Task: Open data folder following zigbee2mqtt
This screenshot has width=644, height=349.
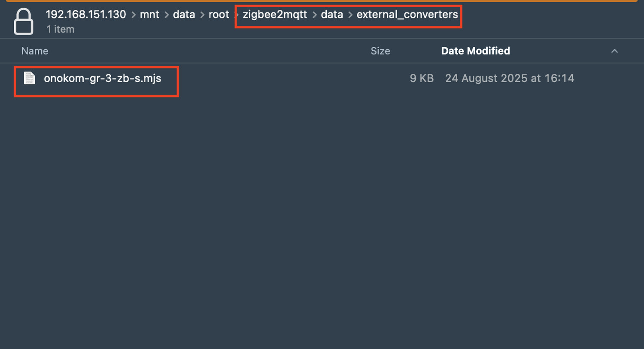Action: (332, 15)
